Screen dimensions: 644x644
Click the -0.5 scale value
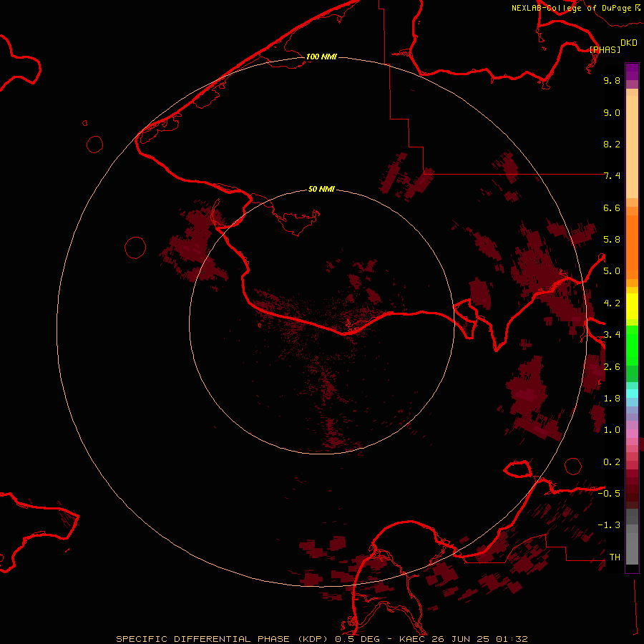point(609,494)
